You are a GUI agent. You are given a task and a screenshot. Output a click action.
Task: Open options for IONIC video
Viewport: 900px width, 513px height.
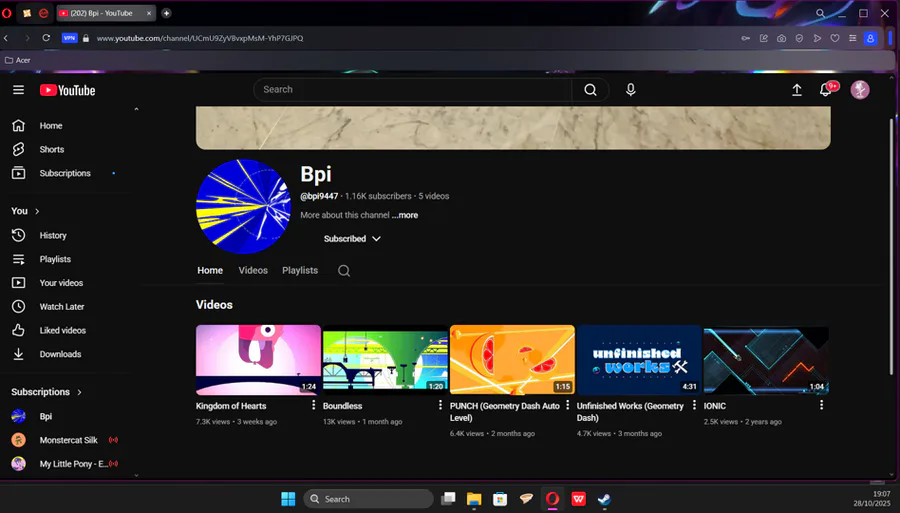click(x=821, y=405)
